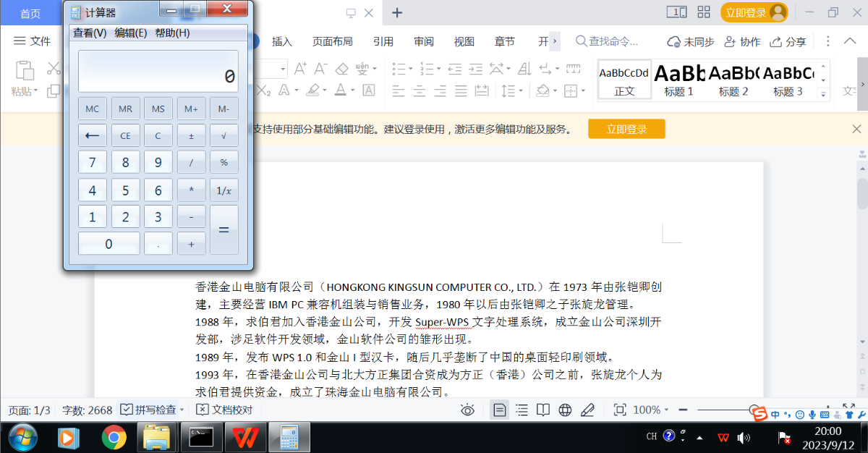Open the 文件 hamburger menu in WPS

click(x=33, y=41)
